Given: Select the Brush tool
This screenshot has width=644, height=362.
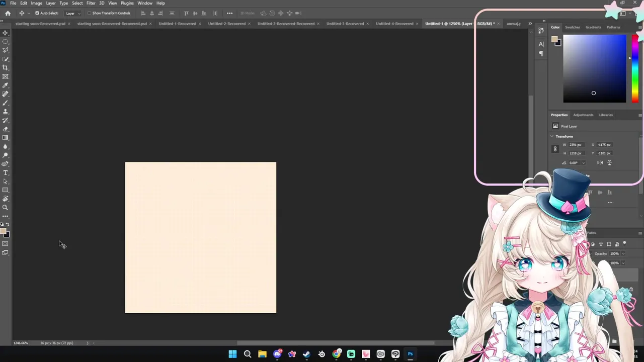Looking at the screenshot, I should pos(6,103).
